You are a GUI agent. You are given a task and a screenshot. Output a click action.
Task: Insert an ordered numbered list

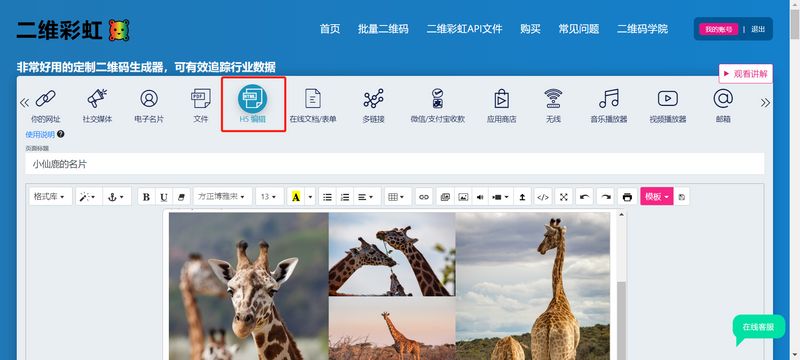pyautogui.click(x=345, y=196)
